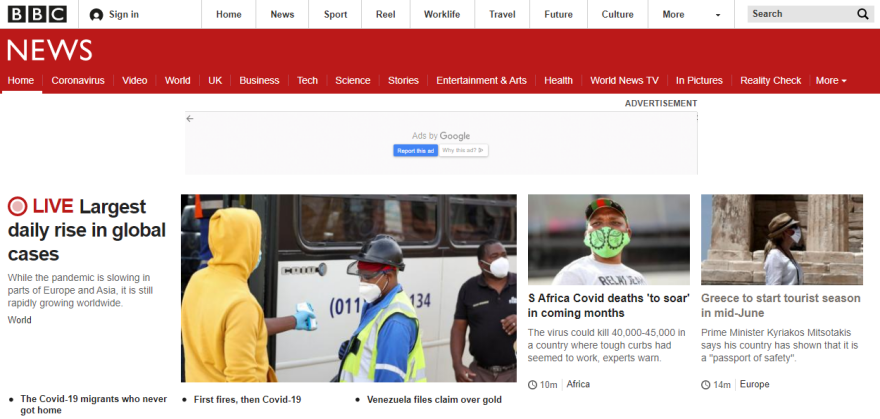The image size is (880, 419).
Task: Open the Greece tourist season headline
Action: (x=780, y=305)
